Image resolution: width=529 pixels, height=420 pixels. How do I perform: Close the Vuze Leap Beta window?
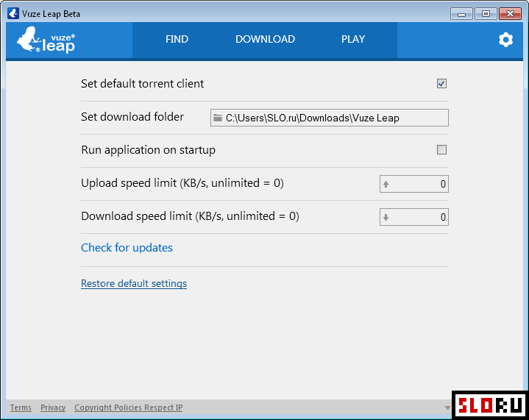(x=510, y=14)
